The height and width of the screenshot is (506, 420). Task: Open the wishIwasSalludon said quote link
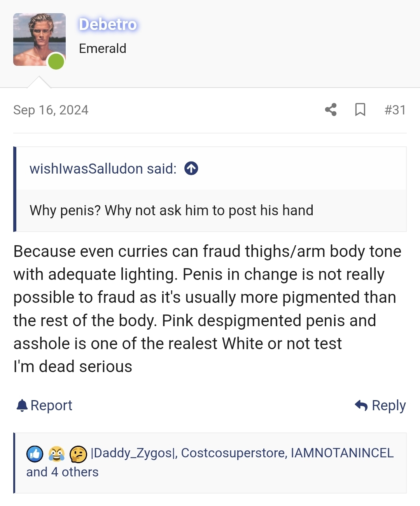103,169
